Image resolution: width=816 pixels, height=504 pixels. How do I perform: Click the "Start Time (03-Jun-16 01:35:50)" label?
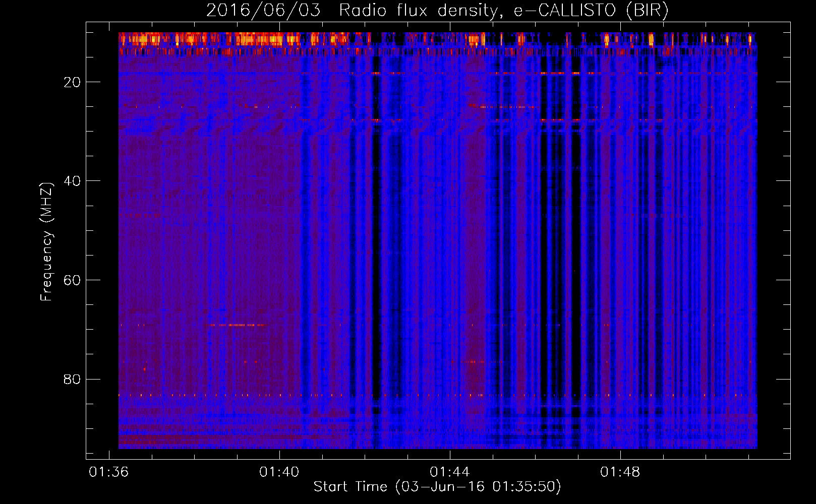pos(437,487)
